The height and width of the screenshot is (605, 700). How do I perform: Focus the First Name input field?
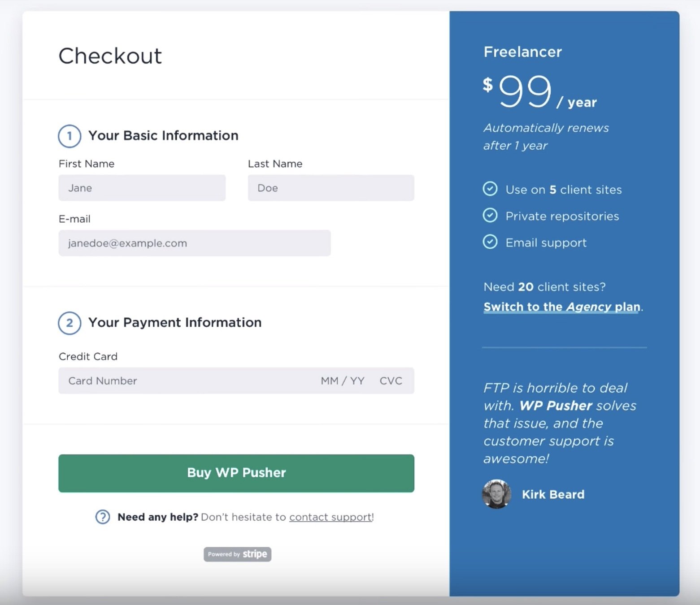pos(142,188)
